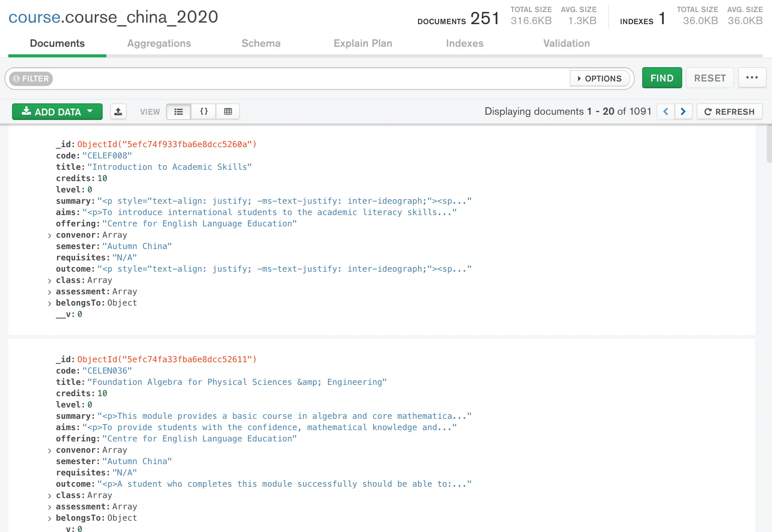Switch to table view icon

228,112
